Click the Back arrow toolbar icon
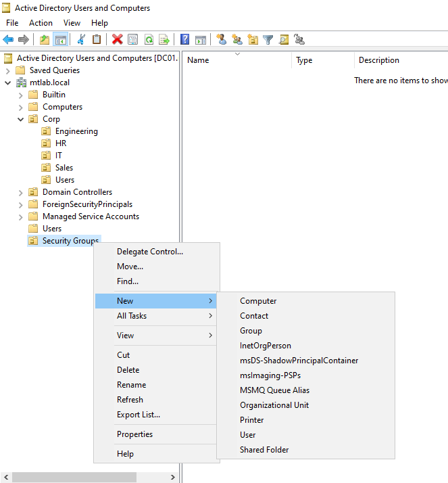Screen dimensions: 448x483 click(8, 39)
